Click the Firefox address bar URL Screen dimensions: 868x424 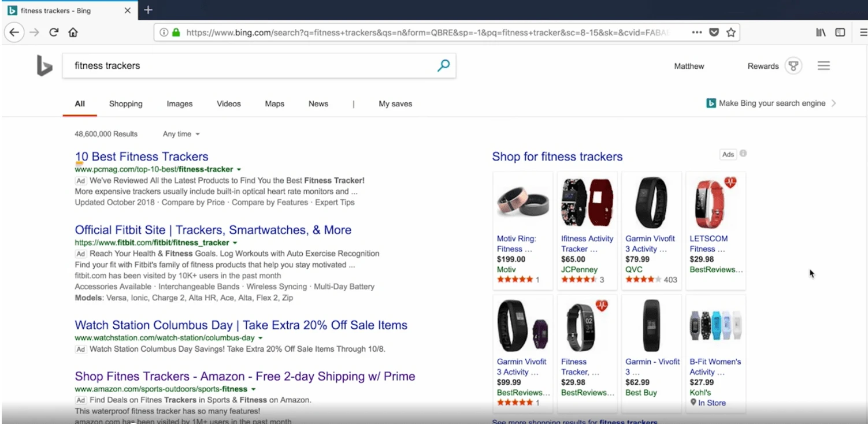pyautogui.click(x=426, y=33)
